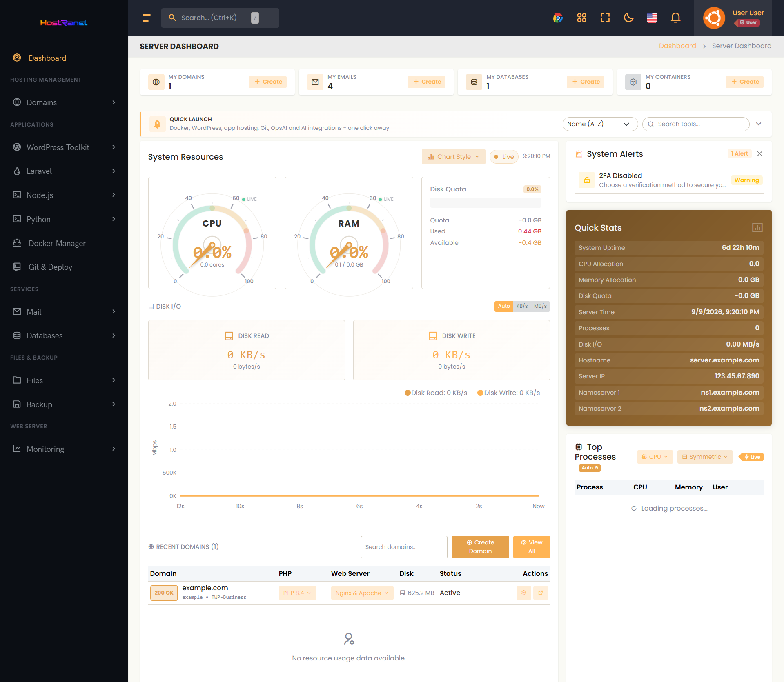784x682 pixels.
Task: Open the User User profile avatar
Action: [x=714, y=18]
